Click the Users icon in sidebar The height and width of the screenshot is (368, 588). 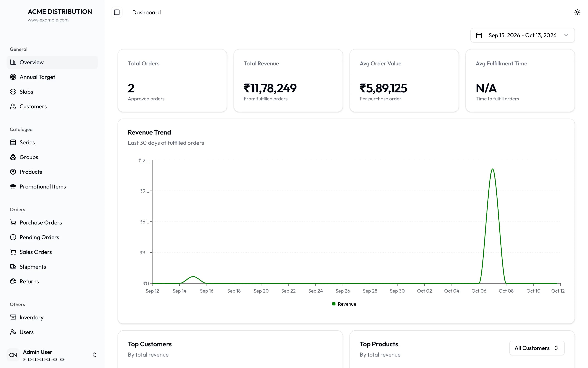coord(13,332)
